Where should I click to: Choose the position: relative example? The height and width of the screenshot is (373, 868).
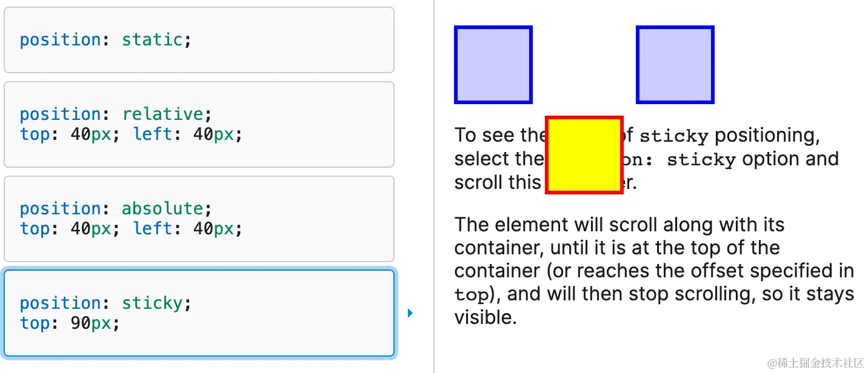coord(199,124)
